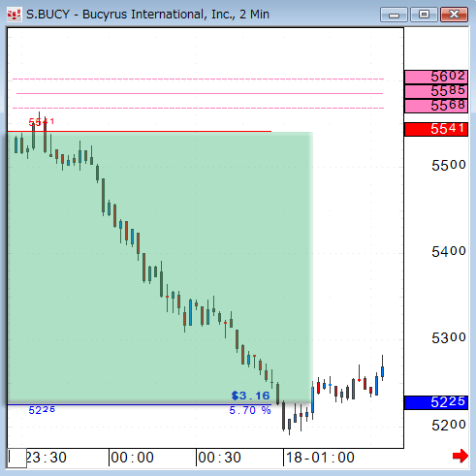Click the 5.70 % percentage annotation
This screenshot has width=476, height=476.
pyautogui.click(x=250, y=410)
